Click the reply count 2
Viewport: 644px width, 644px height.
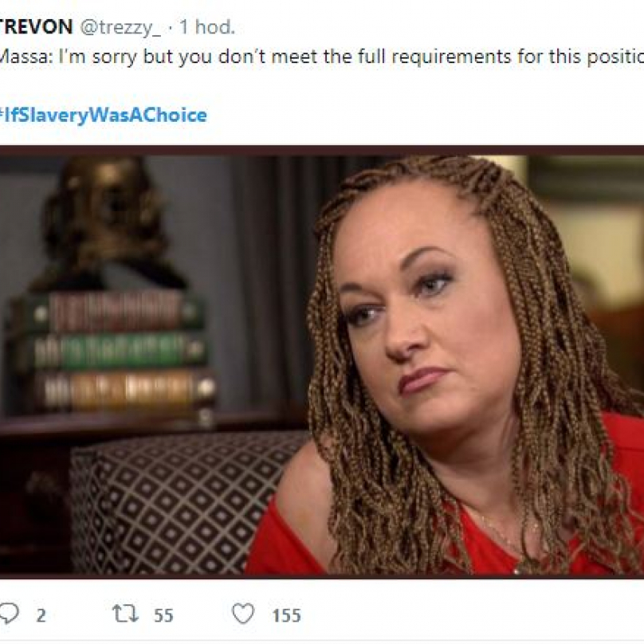[x=41, y=615]
